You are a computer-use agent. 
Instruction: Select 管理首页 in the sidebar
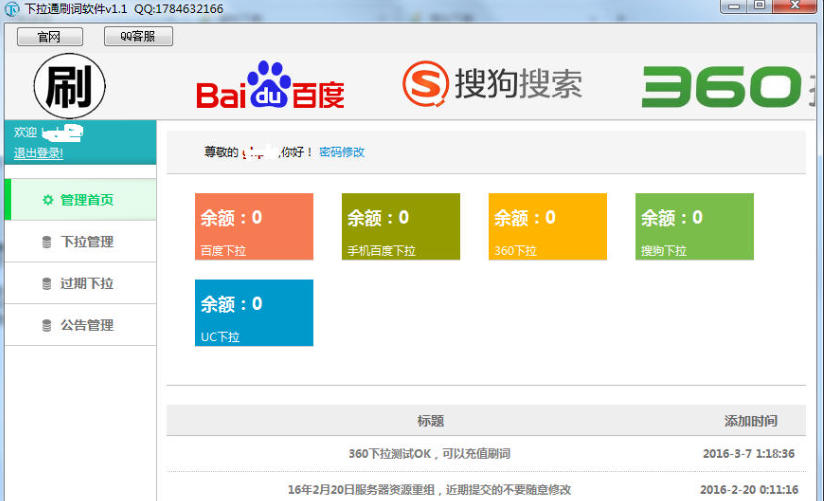(80, 200)
